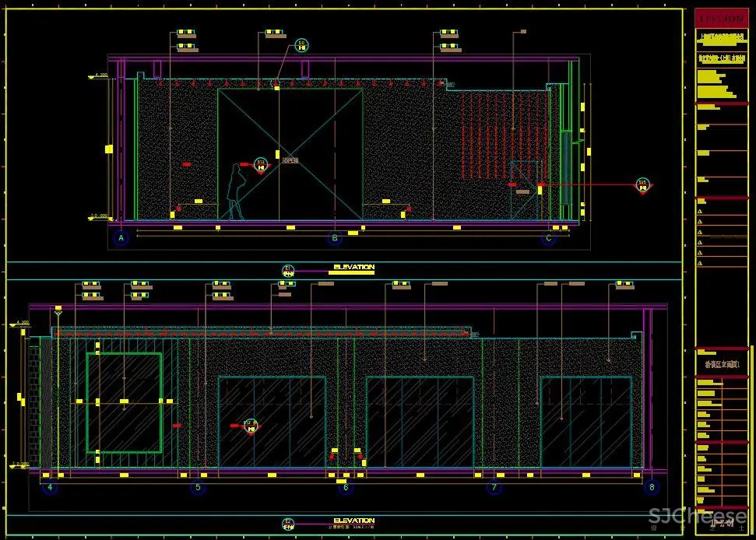Select the OPEN label in the doorway

[x=290, y=160]
